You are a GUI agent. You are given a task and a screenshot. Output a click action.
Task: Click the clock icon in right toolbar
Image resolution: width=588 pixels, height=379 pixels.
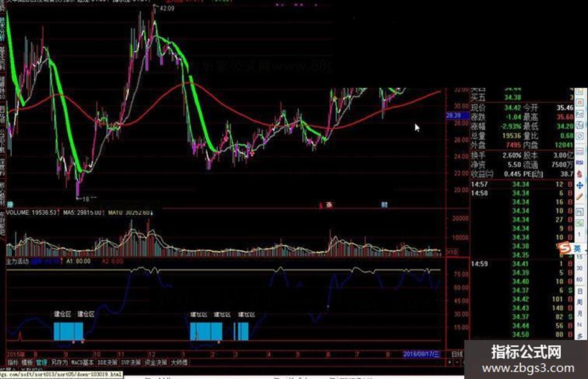[x=580, y=136]
